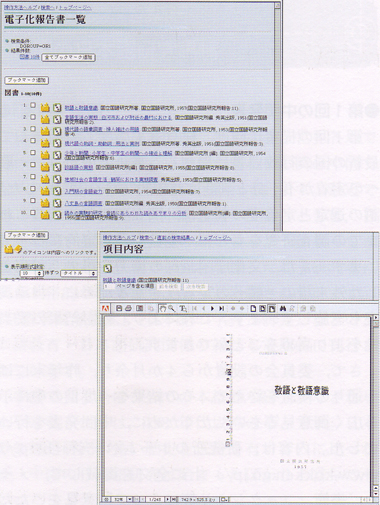Choose Fit in Window page view icon

(263, 308)
